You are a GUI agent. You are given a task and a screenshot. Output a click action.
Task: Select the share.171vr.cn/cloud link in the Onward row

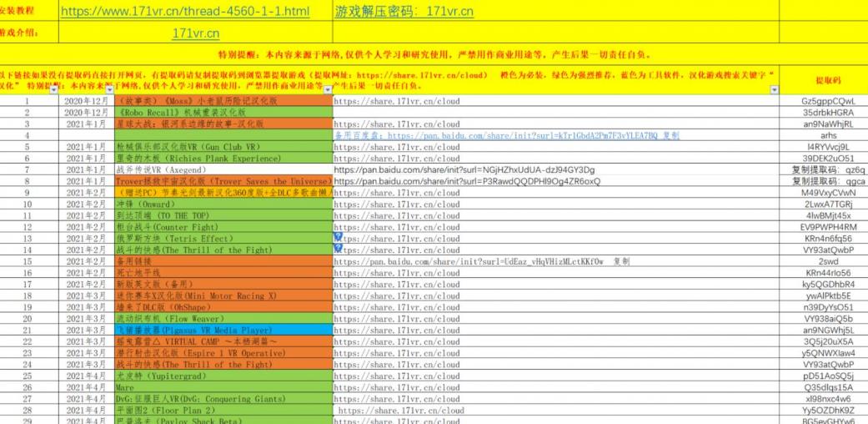[397, 204]
